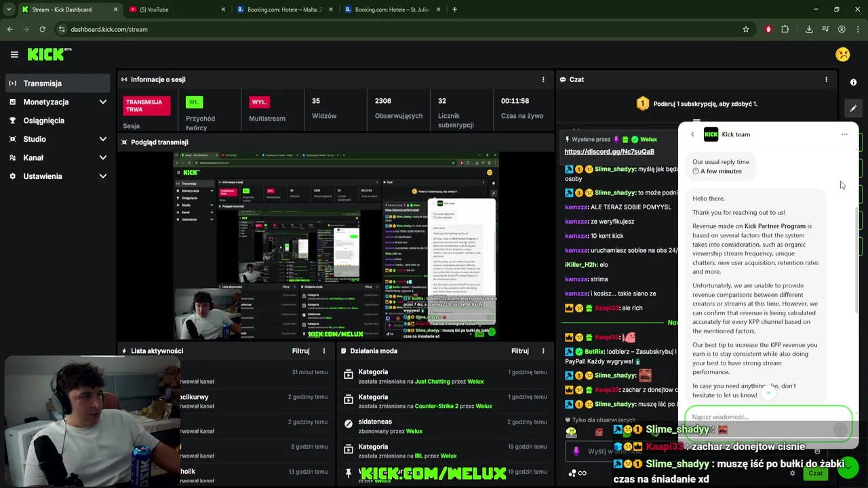Click the yellow sad emote under chat
The height and width of the screenshot is (488, 868).
571,432
